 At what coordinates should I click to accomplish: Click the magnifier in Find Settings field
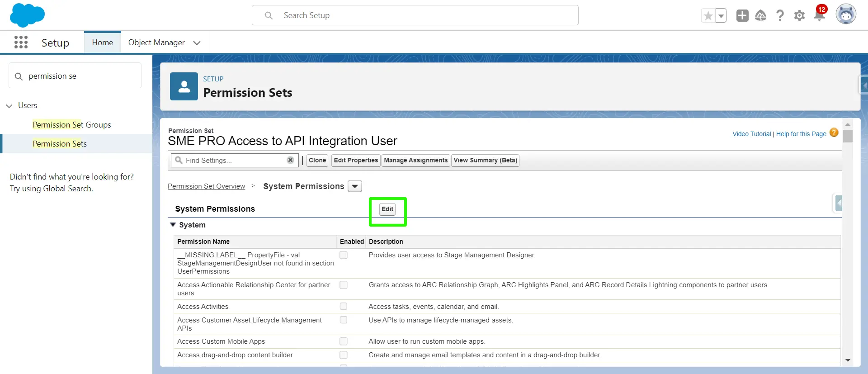[179, 160]
